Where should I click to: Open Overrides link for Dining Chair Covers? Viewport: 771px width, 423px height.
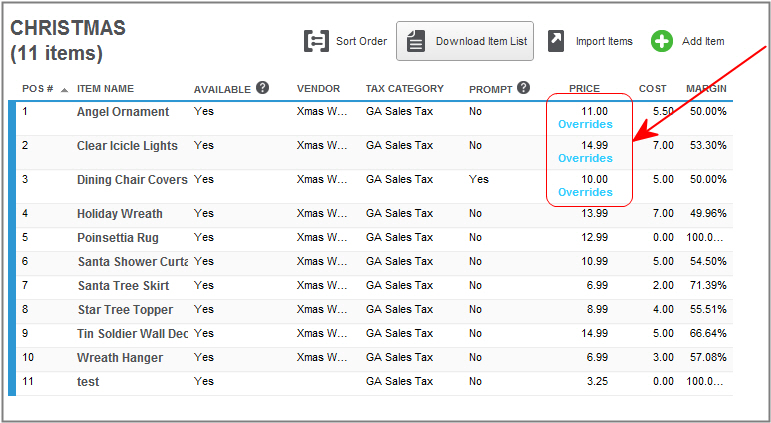click(585, 192)
